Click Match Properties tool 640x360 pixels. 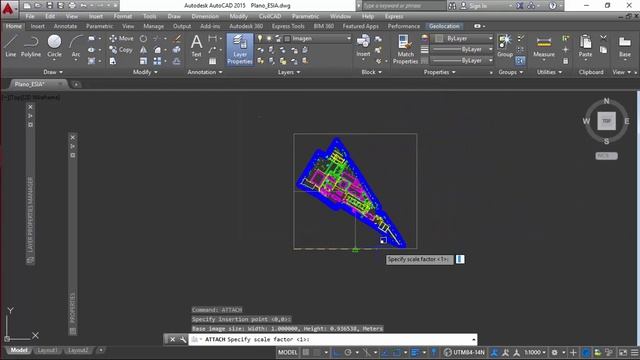[405, 49]
